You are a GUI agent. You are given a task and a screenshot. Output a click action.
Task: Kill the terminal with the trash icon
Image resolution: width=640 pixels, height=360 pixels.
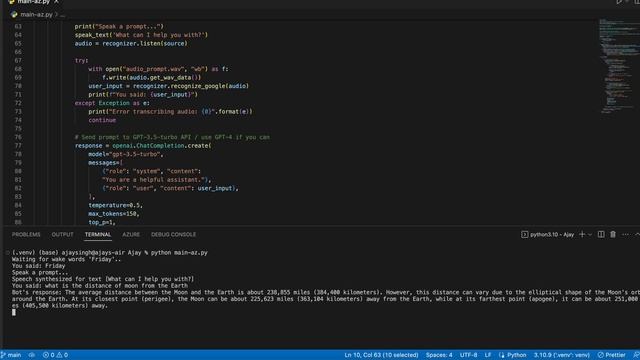click(x=613, y=234)
